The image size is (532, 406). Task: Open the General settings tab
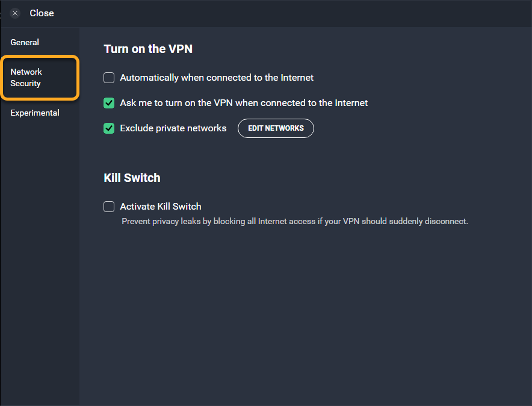tap(25, 42)
